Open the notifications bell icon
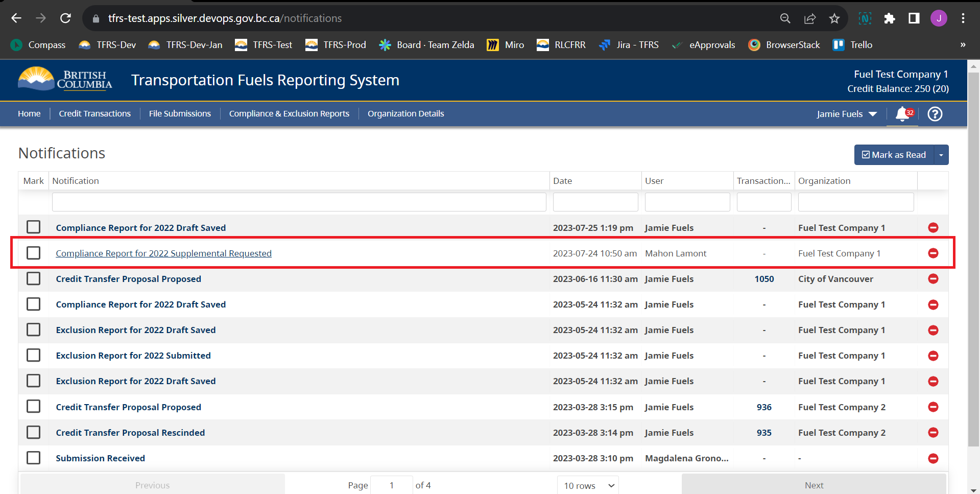This screenshot has width=980, height=494. [x=903, y=113]
